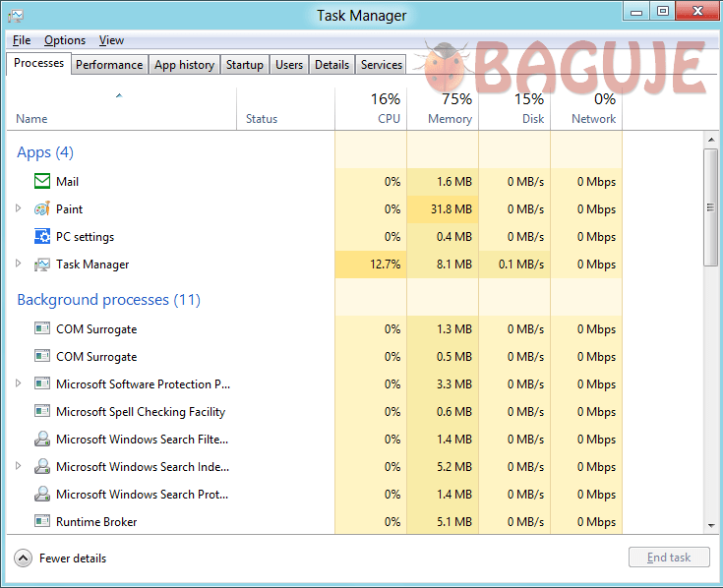Switch to the Users tab
This screenshot has height=588, width=723.
click(289, 65)
